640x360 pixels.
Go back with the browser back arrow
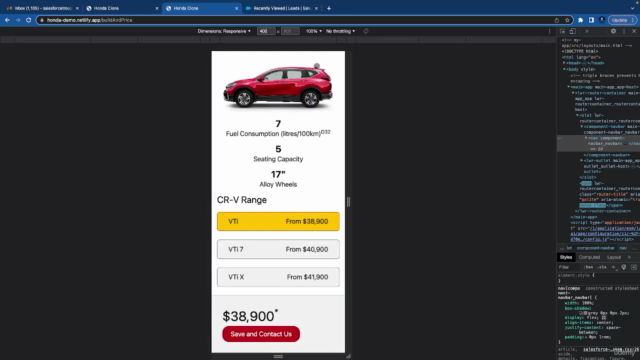click(7, 20)
